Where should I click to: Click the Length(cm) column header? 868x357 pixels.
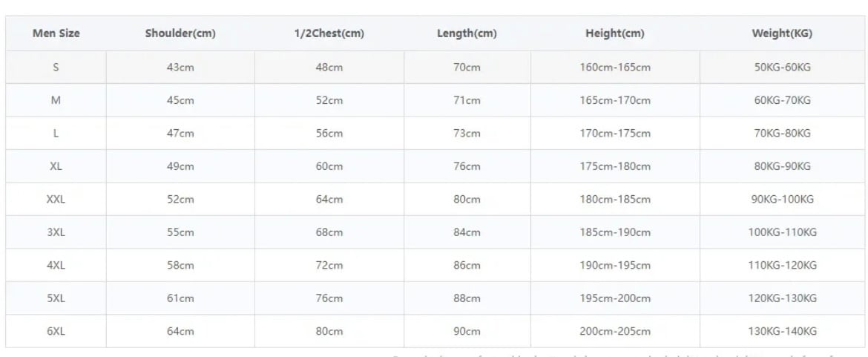point(467,33)
